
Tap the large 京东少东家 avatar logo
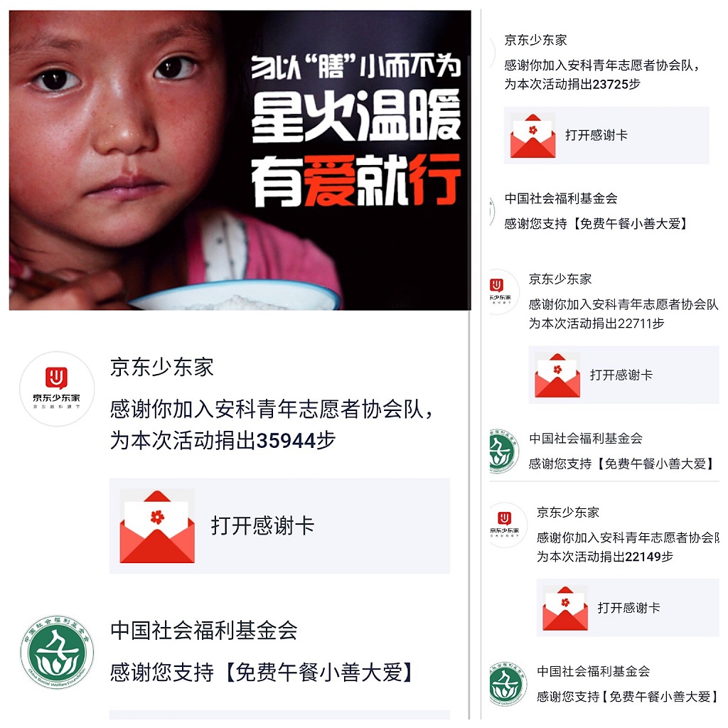(57, 389)
